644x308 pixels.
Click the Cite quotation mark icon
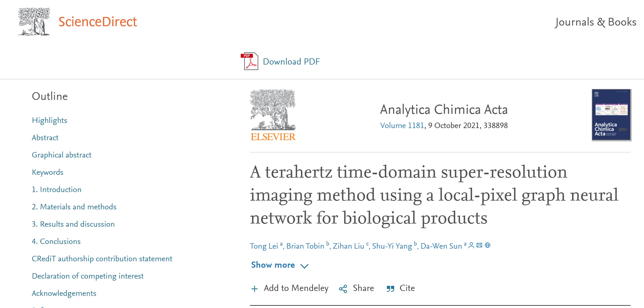390,289
